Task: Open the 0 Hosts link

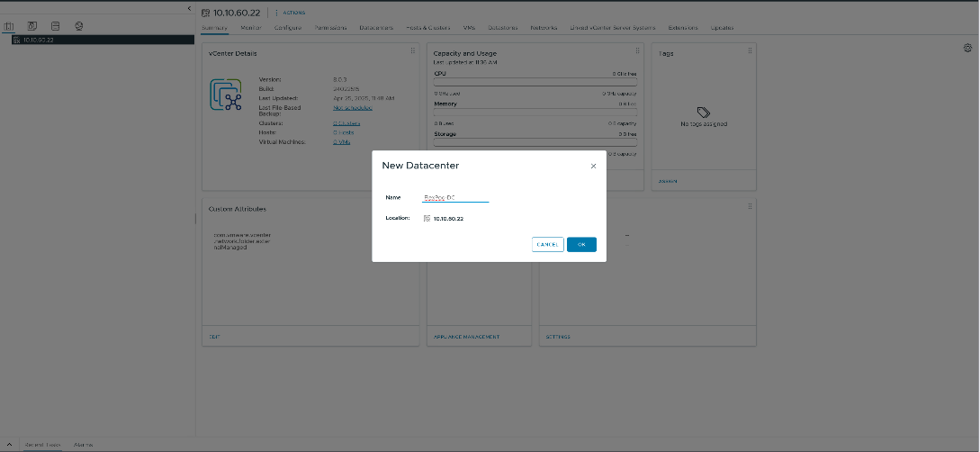Action: 344,132
